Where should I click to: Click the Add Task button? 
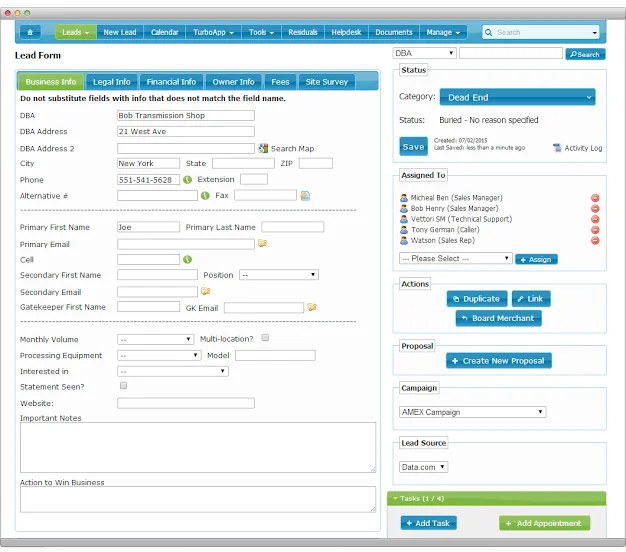428,523
